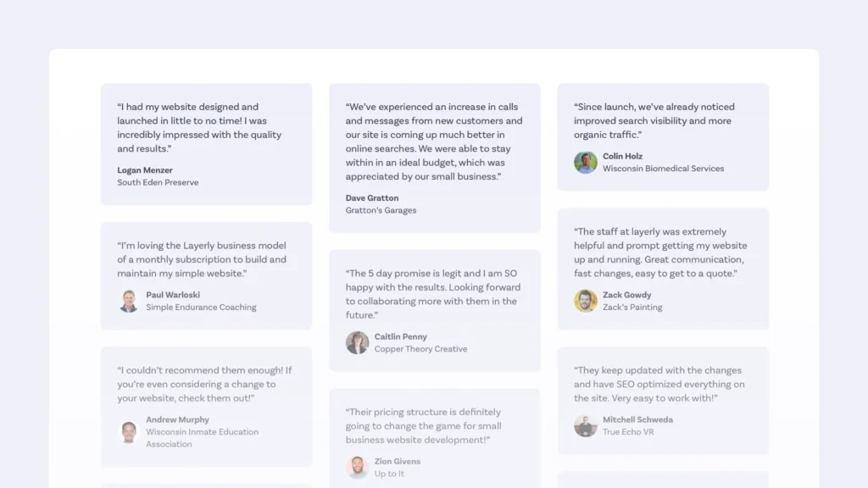This screenshot has height=488, width=868.
Task: Click Wisconsin Inmate Education Association text
Action: (202, 438)
